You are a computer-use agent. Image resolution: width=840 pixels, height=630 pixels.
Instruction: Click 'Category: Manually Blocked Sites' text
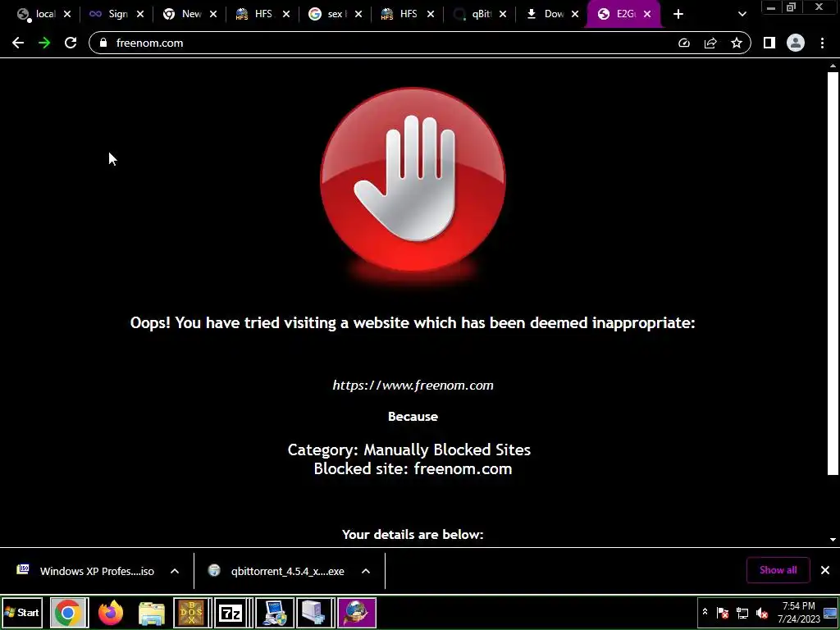point(409,450)
